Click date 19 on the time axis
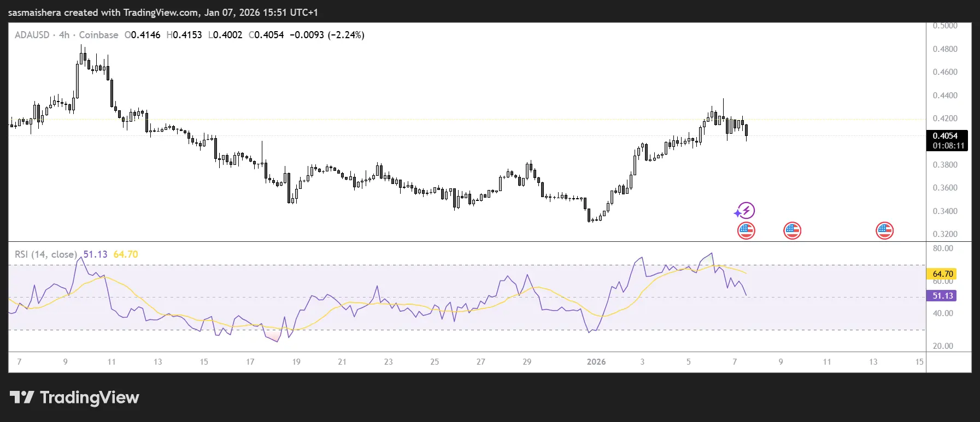The height and width of the screenshot is (422, 980). coord(296,362)
